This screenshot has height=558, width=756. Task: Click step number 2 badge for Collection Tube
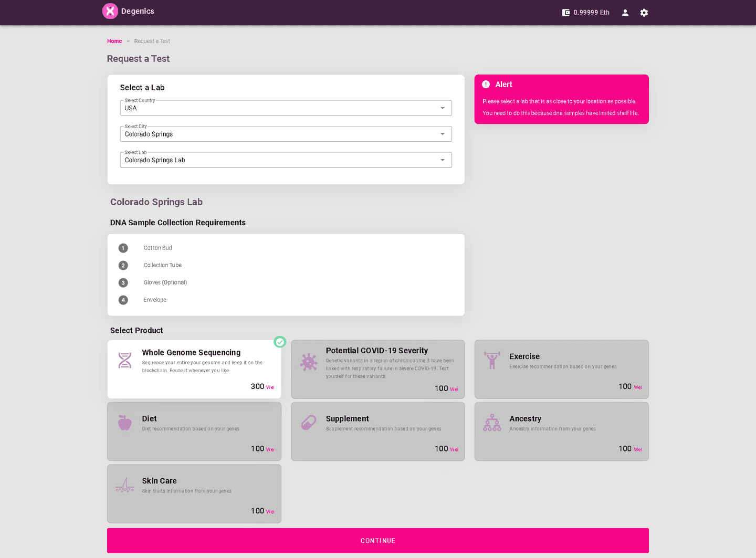coord(123,266)
